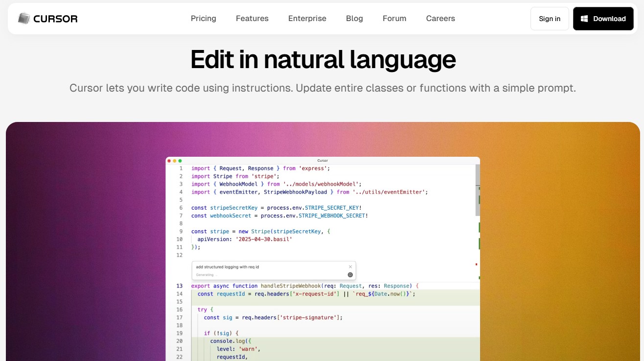Click the line "import Stripe from 'stripe';"

point(235,176)
